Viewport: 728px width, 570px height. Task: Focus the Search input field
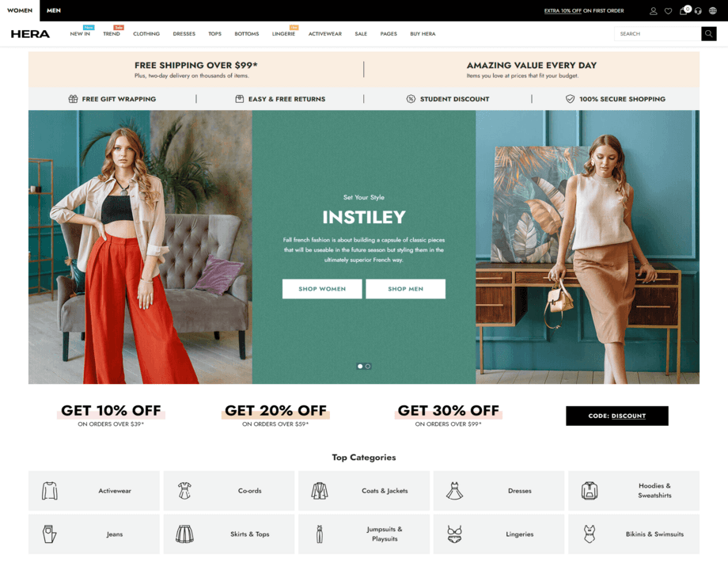tap(657, 34)
